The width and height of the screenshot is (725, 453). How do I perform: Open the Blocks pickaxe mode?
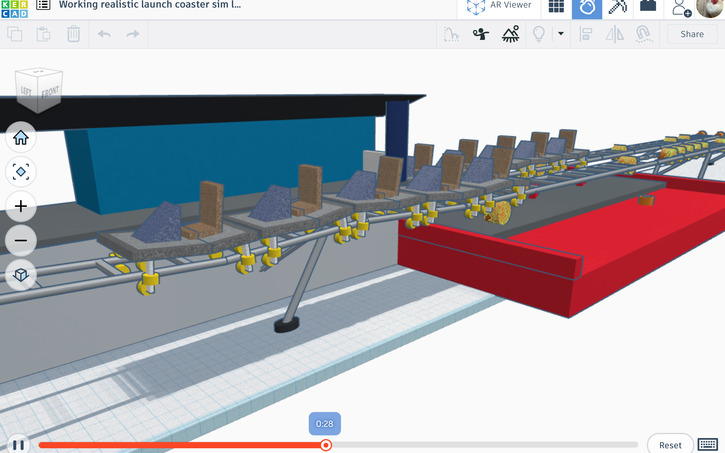(617, 6)
